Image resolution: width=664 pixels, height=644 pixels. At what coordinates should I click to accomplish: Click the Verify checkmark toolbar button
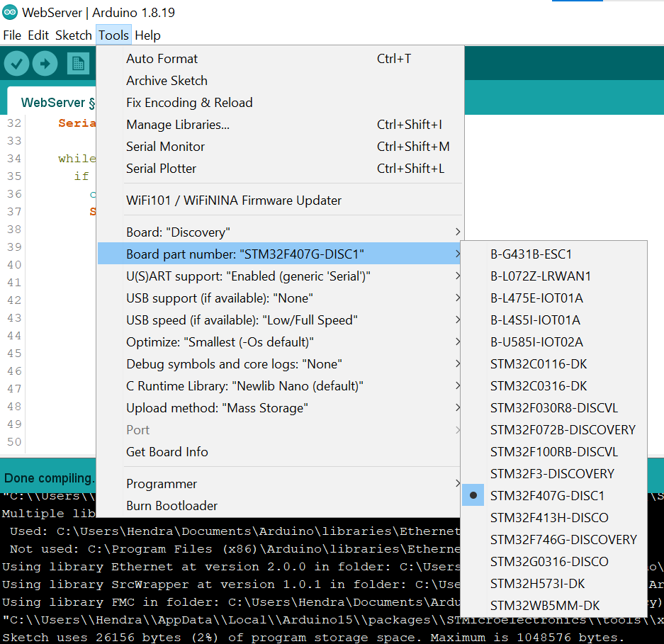click(16, 64)
